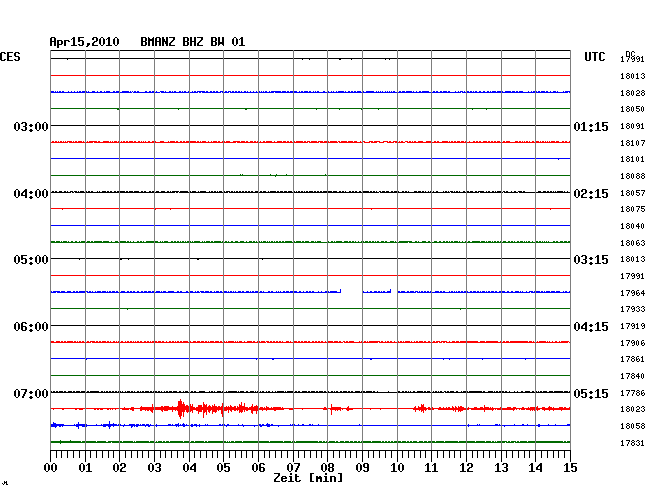Click minute axis label 03
Viewport: 650px width, 494px height.
pos(154,467)
